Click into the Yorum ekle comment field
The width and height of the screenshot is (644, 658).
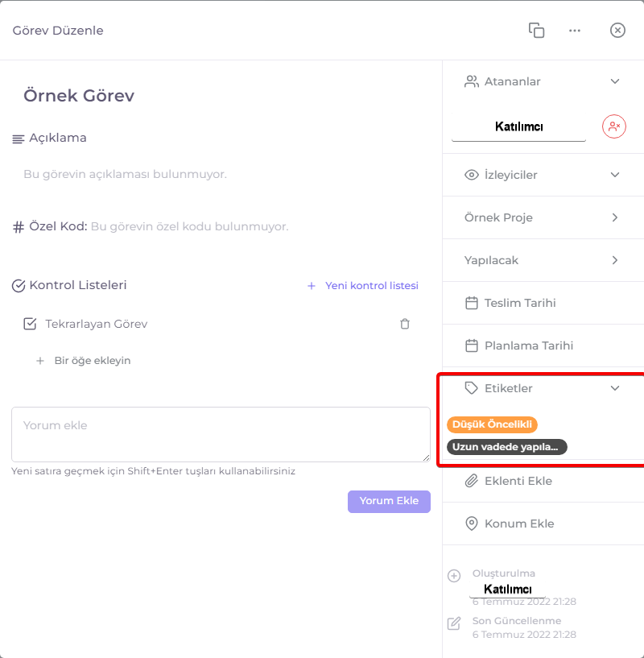tap(221, 434)
